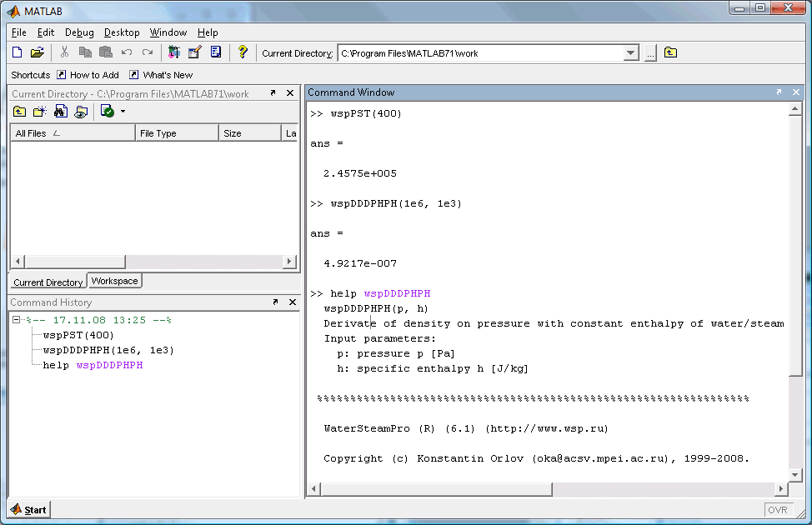This screenshot has width=812, height=525.
Task: Click the 2.4575e+005 result value
Action: pyautogui.click(x=360, y=173)
